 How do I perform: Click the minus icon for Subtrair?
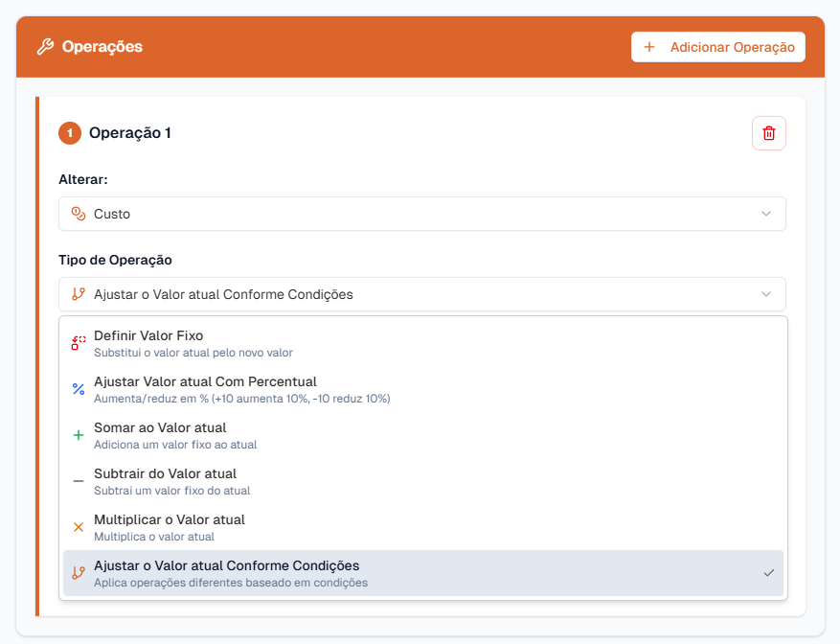[x=79, y=481]
